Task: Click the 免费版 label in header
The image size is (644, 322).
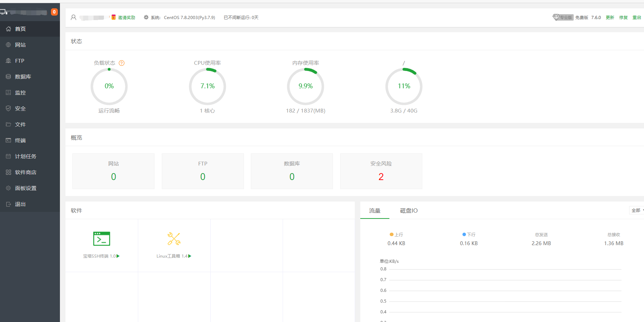Action: click(x=582, y=18)
